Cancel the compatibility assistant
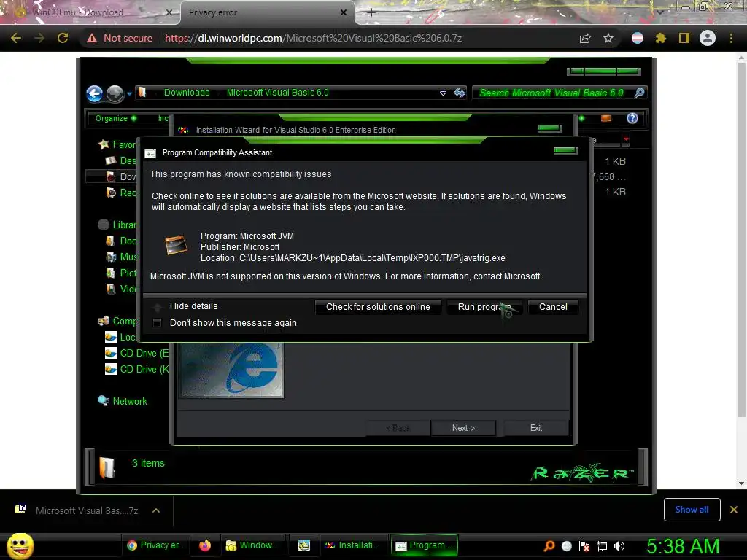Viewport: 747px width, 560px height. pyautogui.click(x=553, y=307)
